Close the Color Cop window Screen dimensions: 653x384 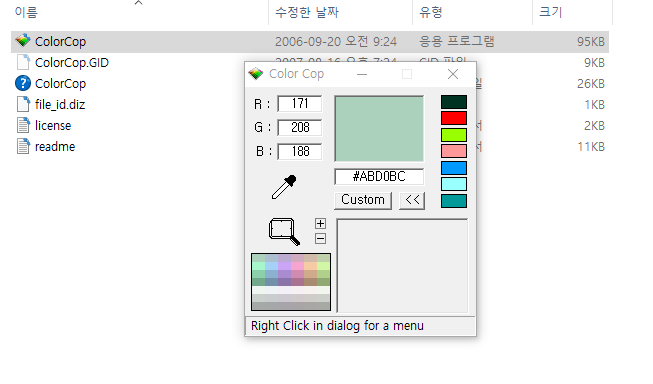coord(453,74)
